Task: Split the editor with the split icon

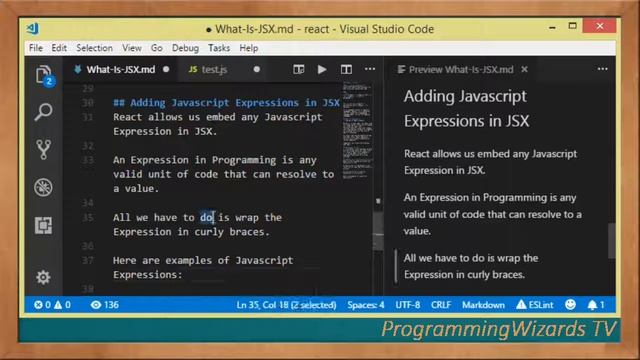Action: pos(346,69)
